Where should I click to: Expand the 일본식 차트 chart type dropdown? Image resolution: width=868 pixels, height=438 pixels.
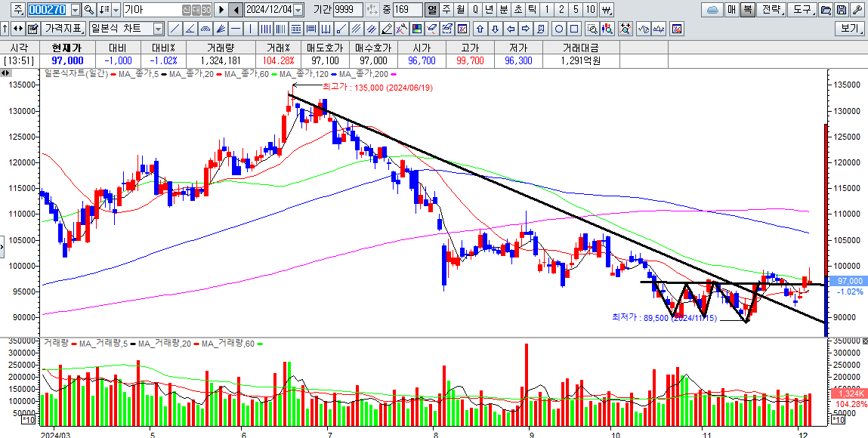point(158,29)
